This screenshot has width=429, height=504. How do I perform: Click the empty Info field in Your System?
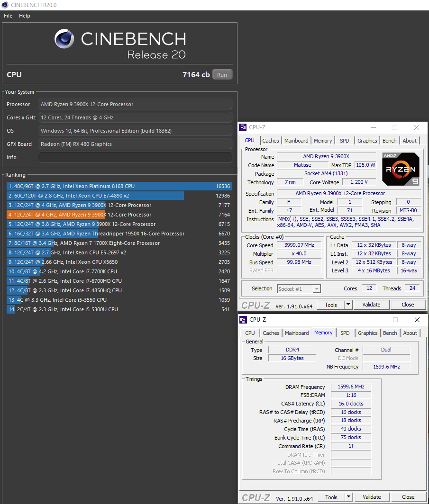point(135,157)
